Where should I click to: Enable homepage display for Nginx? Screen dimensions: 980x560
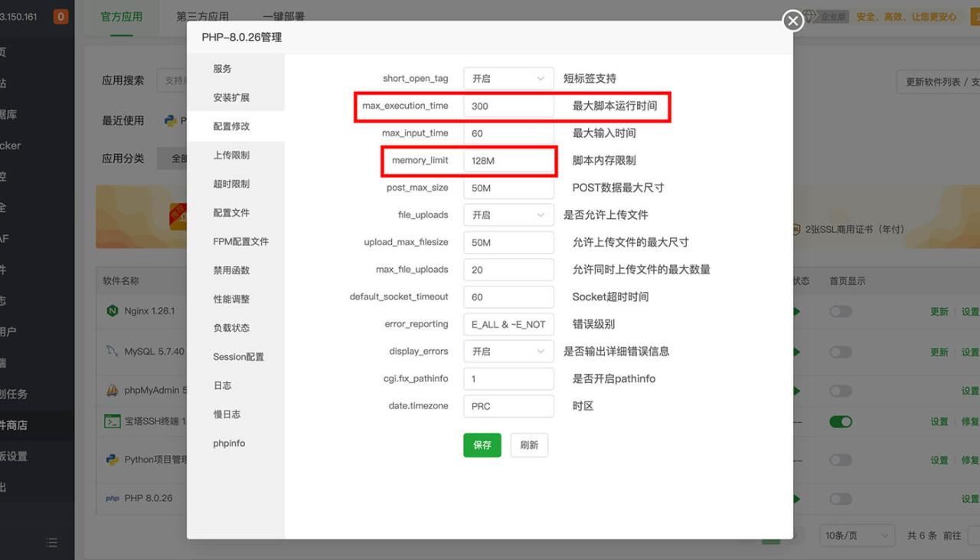click(841, 311)
